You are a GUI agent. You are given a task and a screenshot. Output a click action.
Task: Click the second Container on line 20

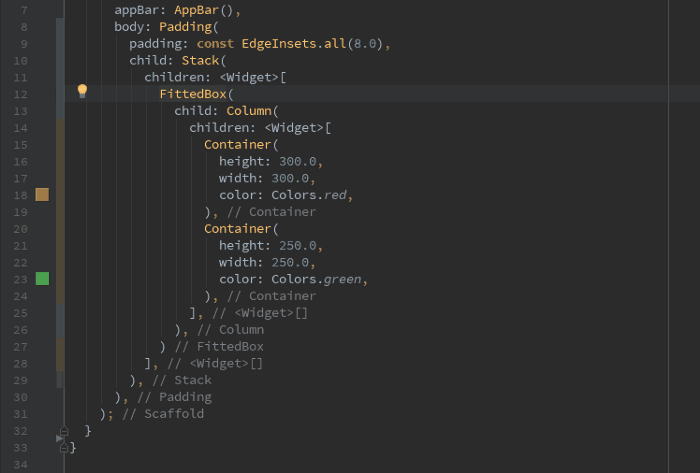(x=237, y=229)
